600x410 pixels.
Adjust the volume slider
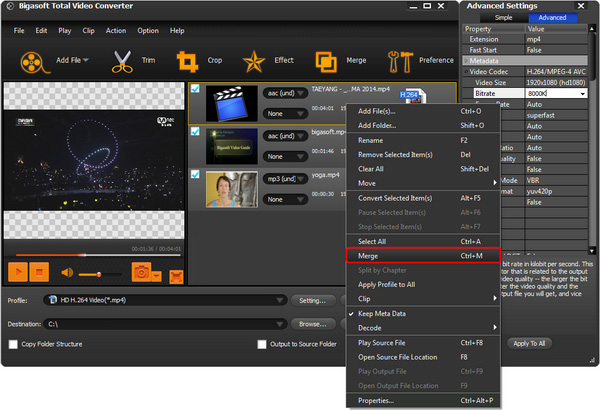pos(99,274)
